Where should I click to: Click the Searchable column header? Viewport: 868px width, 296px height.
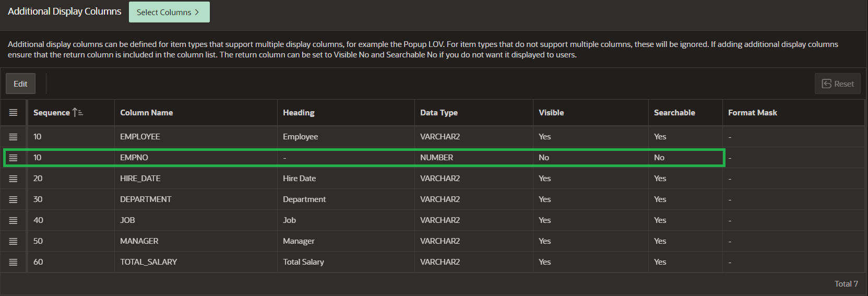(x=685, y=113)
